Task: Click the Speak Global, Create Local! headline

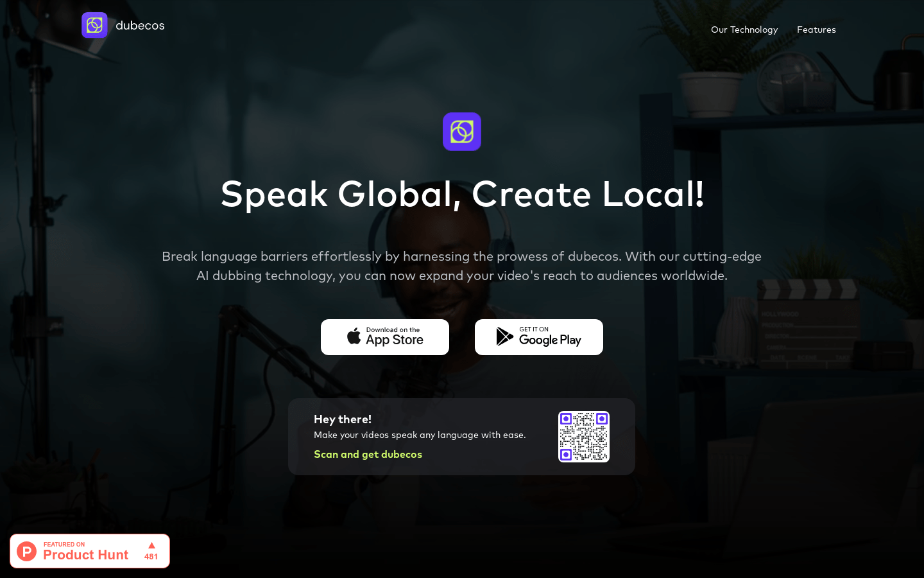Action: pyautogui.click(x=462, y=194)
